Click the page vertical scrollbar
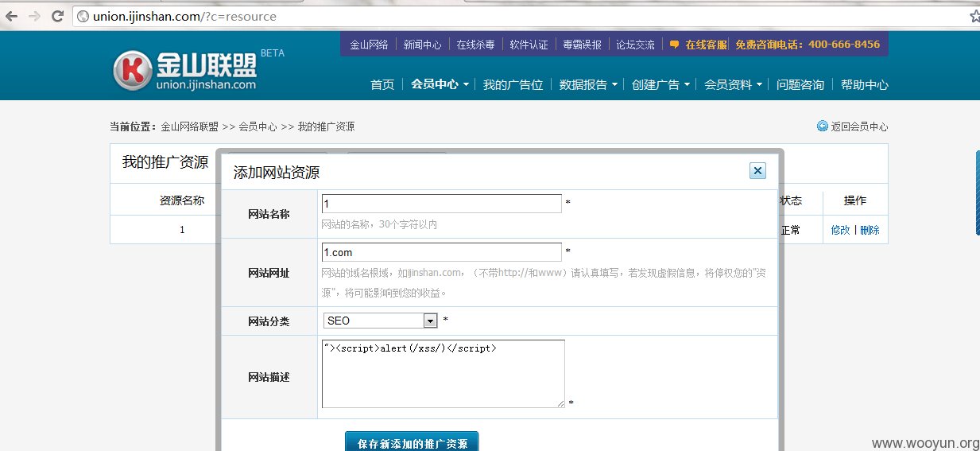 click(978, 193)
